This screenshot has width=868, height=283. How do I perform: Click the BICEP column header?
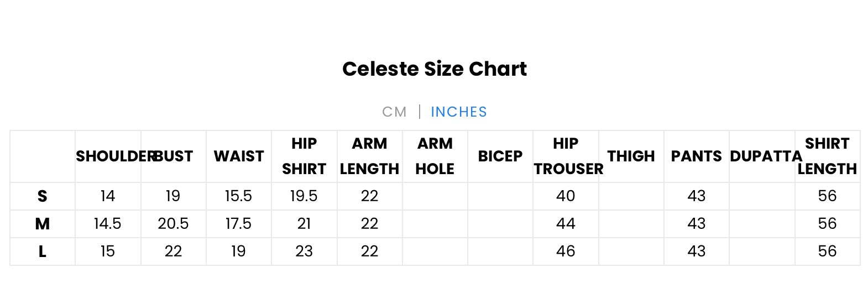(x=500, y=156)
